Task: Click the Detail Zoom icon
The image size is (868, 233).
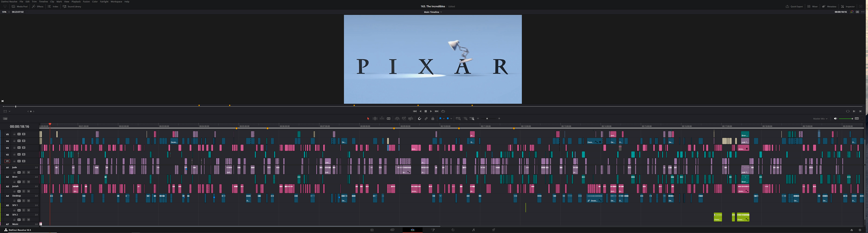Action: pos(465,119)
